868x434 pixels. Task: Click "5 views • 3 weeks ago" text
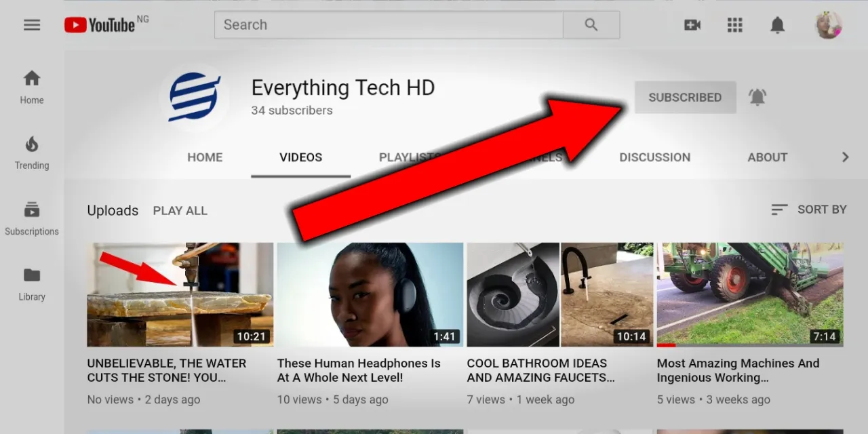713,400
